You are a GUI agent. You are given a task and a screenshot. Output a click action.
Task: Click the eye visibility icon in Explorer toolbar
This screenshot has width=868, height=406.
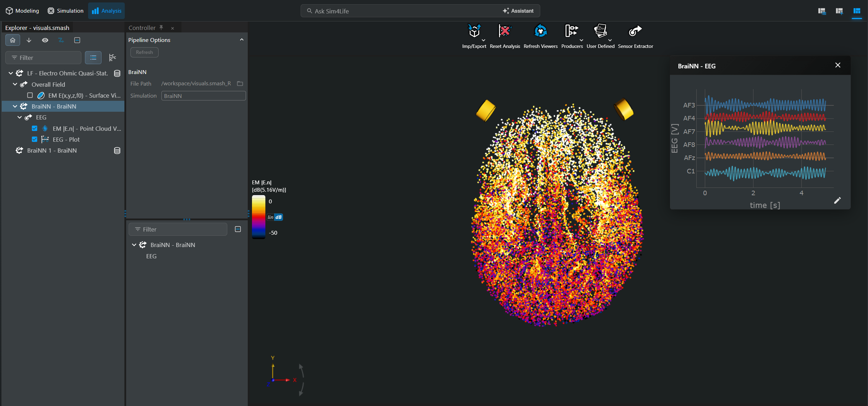(x=45, y=40)
